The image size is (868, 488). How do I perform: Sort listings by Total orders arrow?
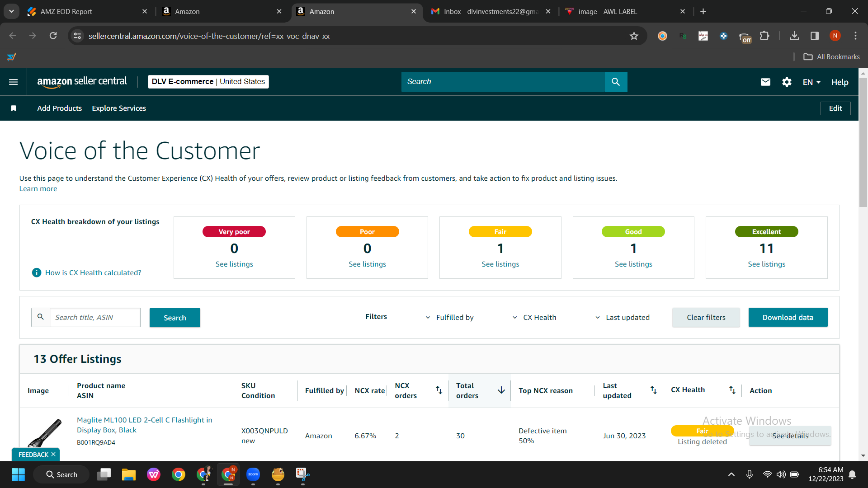click(501, 390)
